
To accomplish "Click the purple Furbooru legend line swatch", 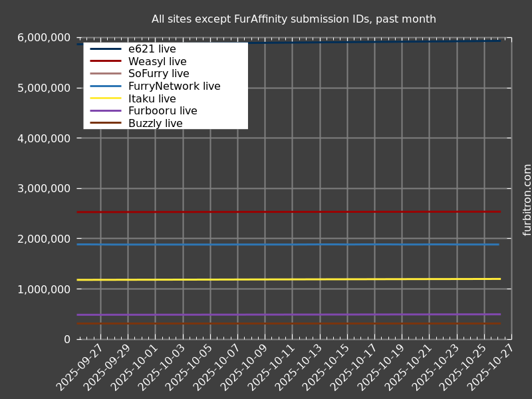I will pyautogui.click(x=106, y=111).
